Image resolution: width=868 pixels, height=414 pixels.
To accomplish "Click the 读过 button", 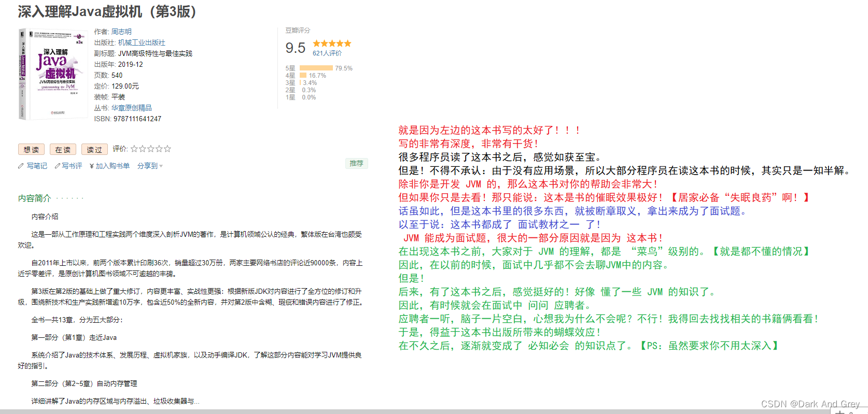I will tap(94, 149).
